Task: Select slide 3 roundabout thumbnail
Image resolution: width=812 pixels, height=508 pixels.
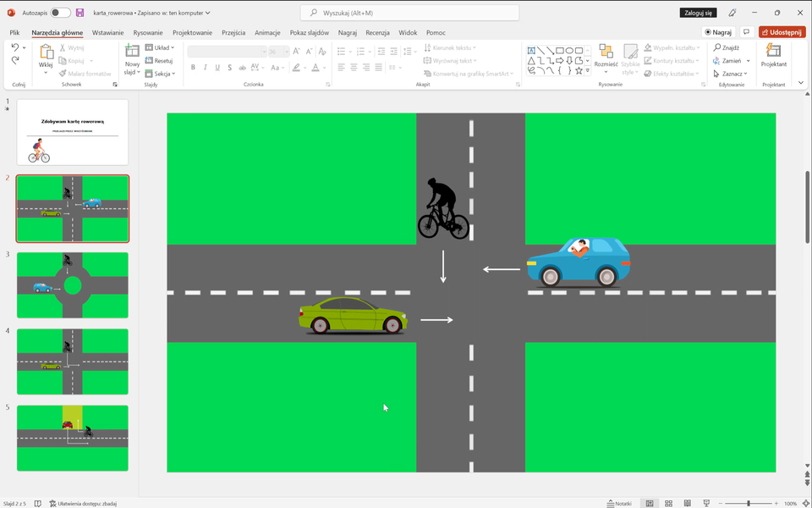Action: pos(73,285)
